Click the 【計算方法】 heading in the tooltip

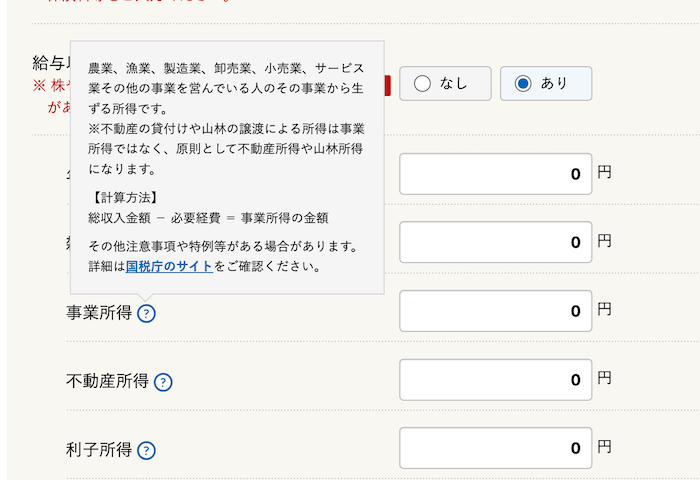pos(123,196)
